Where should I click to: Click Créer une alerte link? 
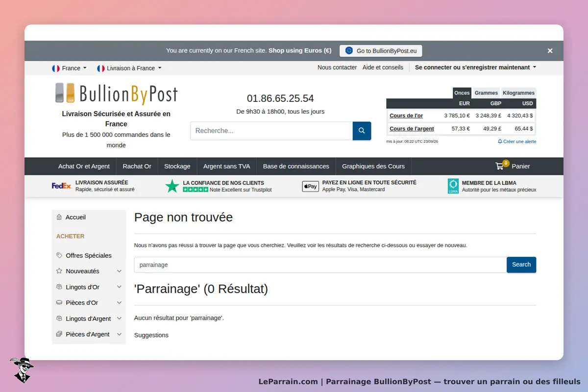[519, 141]
